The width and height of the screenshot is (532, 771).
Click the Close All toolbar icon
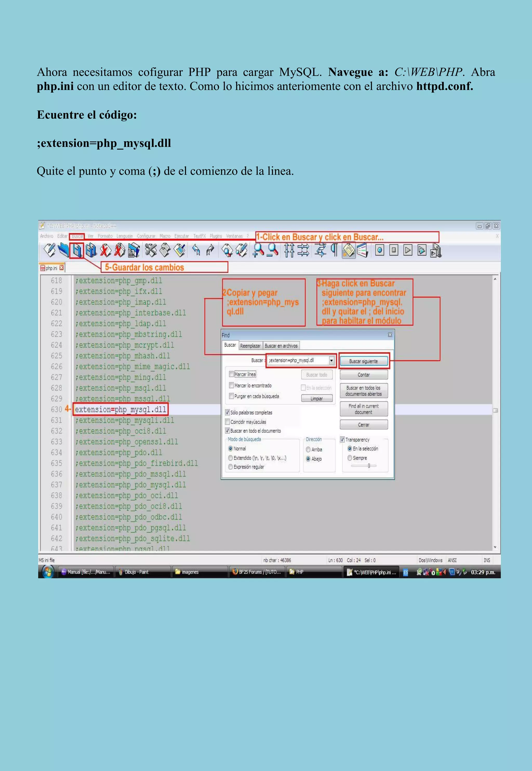[x=119, y=250]
